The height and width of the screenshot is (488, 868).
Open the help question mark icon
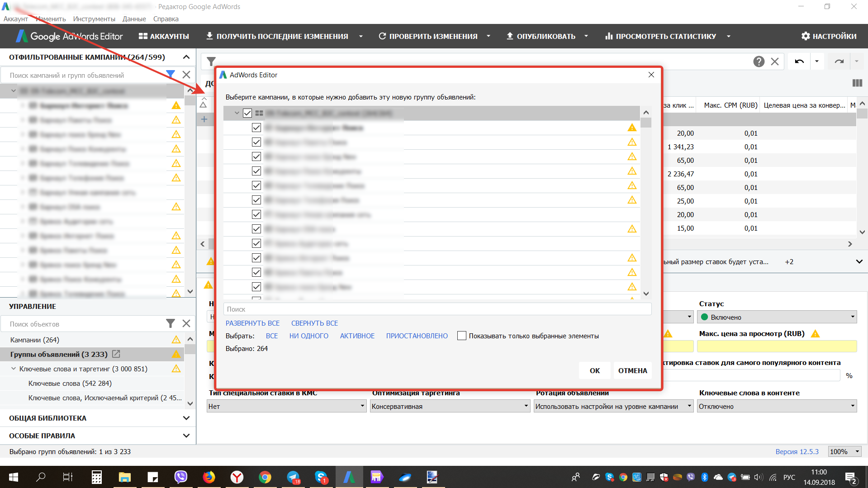coord(759,62)
